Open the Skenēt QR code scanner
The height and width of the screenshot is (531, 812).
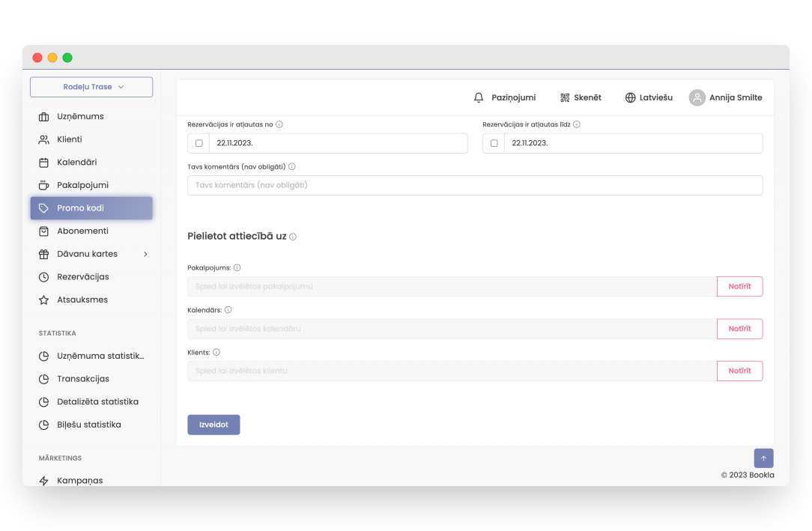pos(565,97)
